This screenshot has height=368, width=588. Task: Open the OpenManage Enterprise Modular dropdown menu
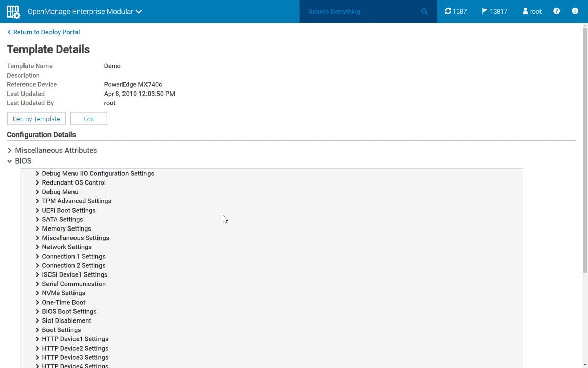click(85, 12)
